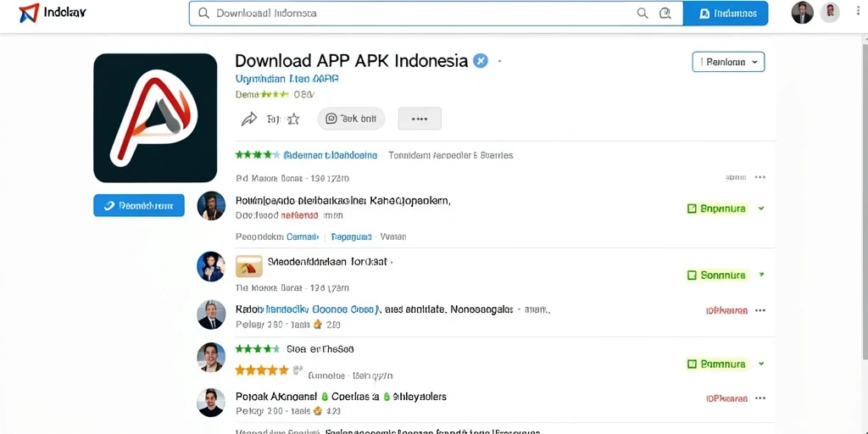
Task: Toggle the green 'Enpnnura' checkbox
Action: point(691,209)
